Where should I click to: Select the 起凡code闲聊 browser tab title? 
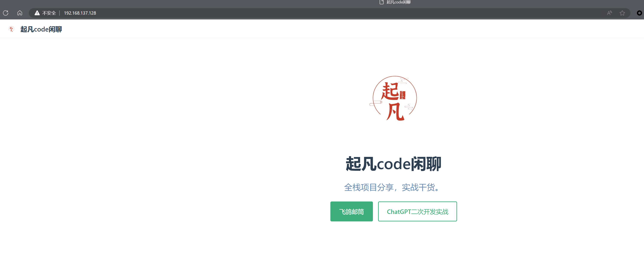tap(398, 2)
